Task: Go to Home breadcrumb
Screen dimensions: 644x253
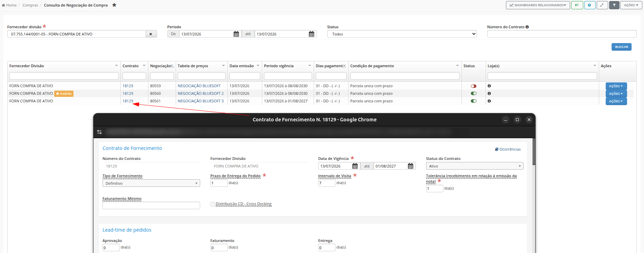Action: pos(11,5)
